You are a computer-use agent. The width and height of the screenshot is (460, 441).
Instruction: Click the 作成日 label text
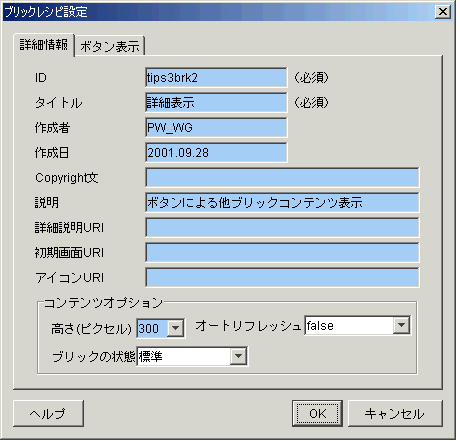[52, 153]
